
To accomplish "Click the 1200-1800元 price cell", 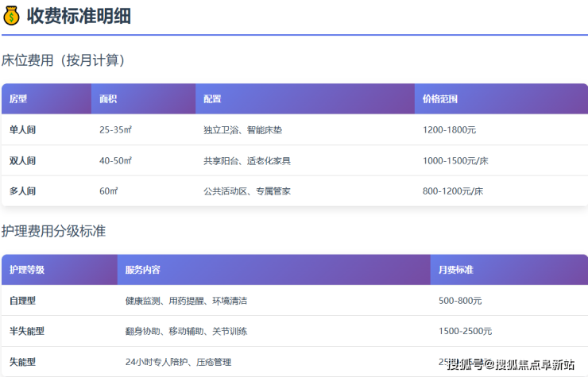I will [x=449, y=129].
